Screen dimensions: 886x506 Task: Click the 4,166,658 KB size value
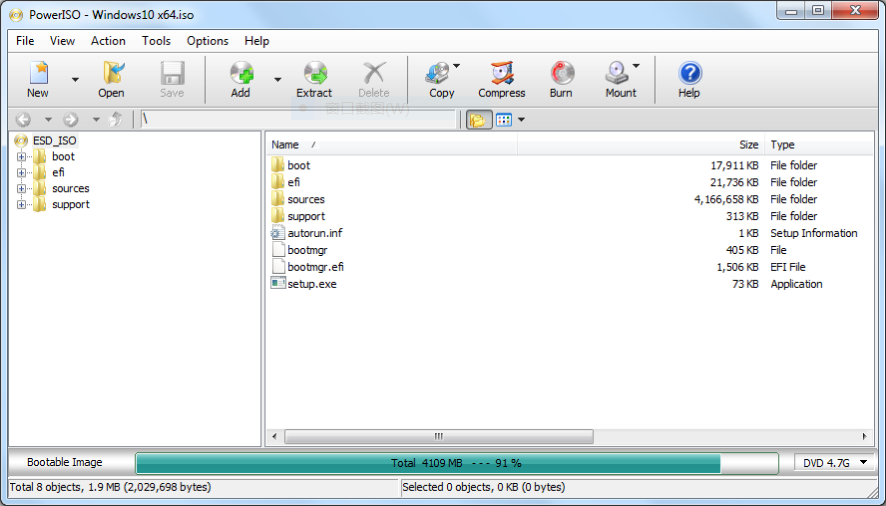(x=726, y=199)
